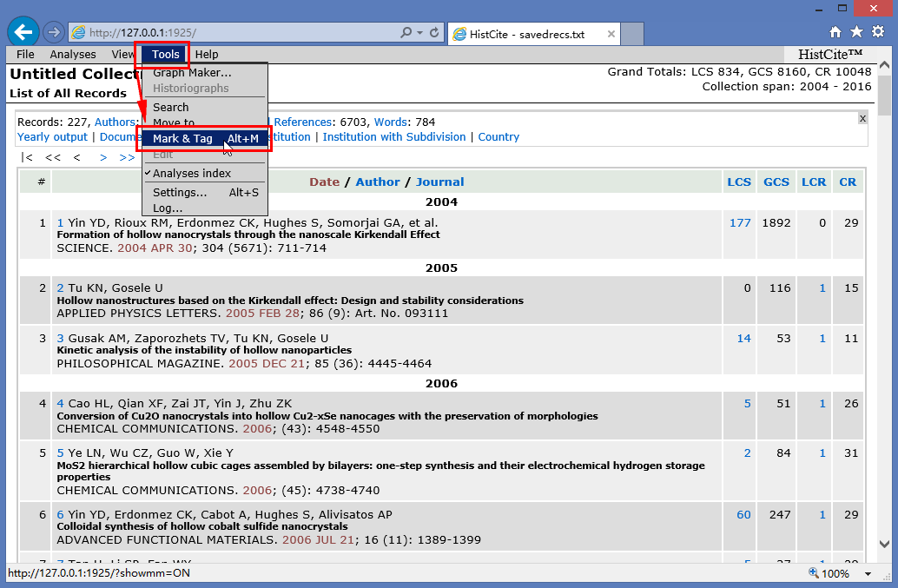The height and width of the screenshot is (588, 898).
Task: Click the date 2004 APR 30
Action: coord(155,248)
